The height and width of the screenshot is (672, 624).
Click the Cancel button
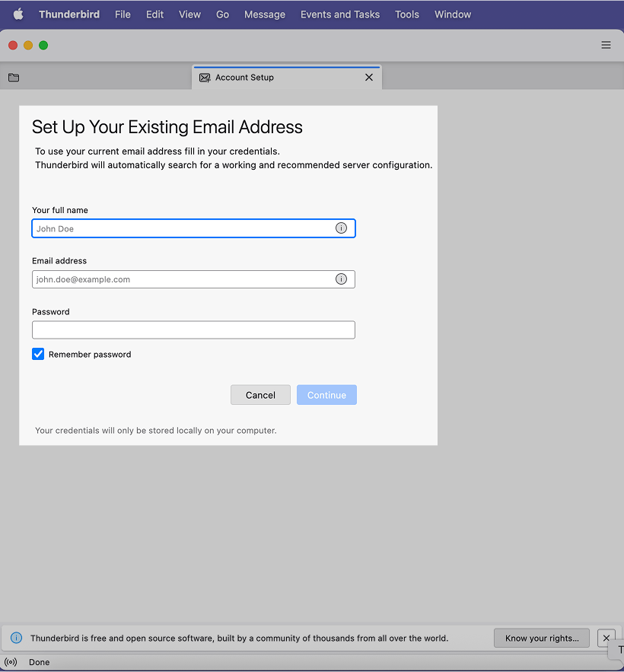tap(260, 395)
